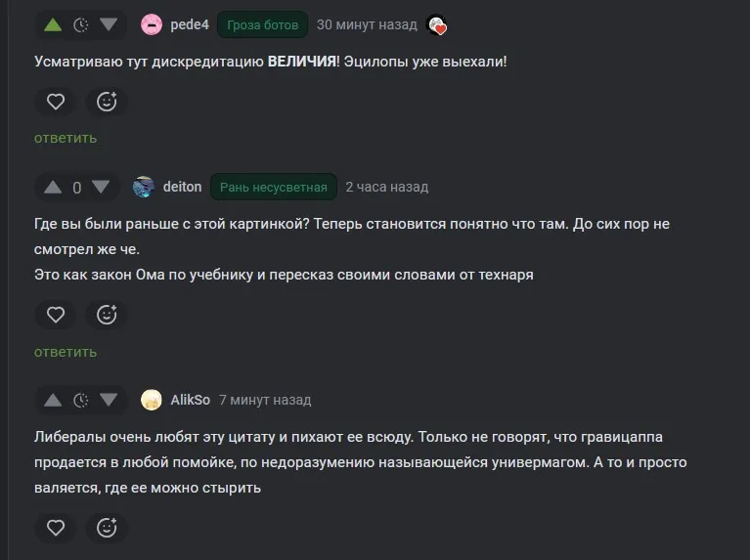Add emoji reaction to pede4's comment
This screenshot has width=750, height=560.
(107, 101)
